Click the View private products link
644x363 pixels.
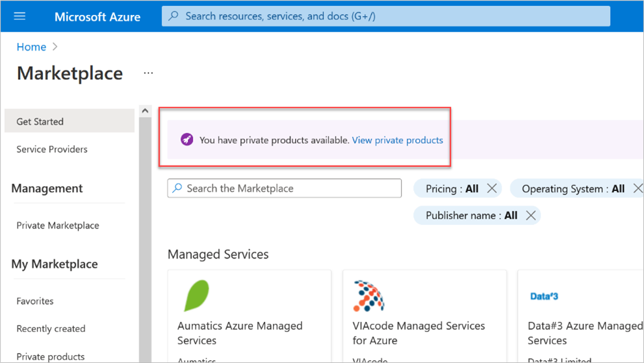pyautogui.click(x=397, y=140)
